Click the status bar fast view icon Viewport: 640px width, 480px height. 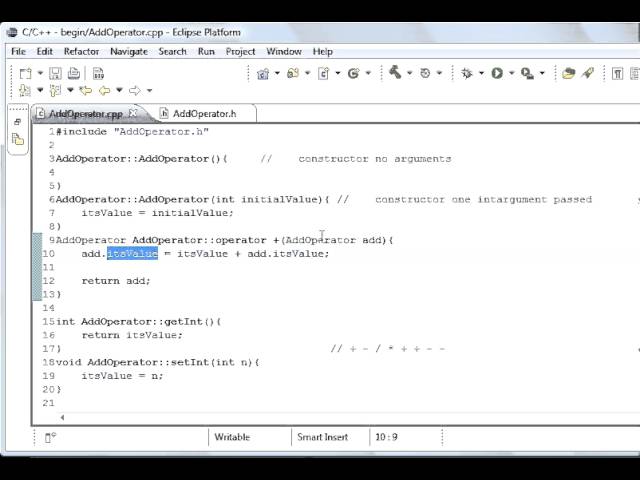50,438
